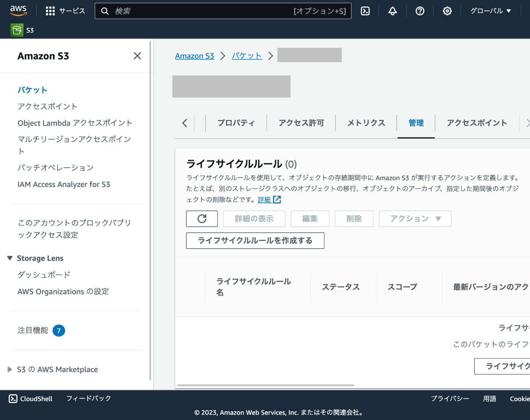Click the S3 green bucket service icon
Screen dimensions: 530x420
[x=17, y=30]
